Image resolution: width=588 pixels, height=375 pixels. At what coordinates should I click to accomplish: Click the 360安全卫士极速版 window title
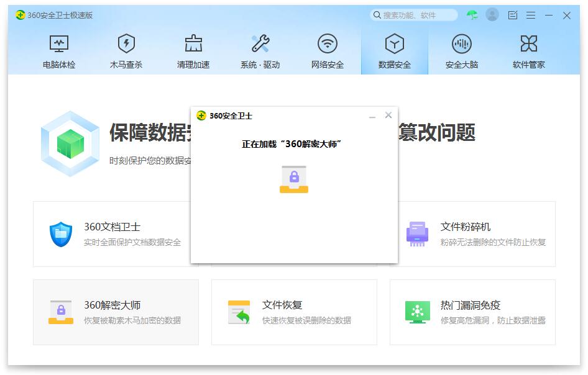[60, 16]
